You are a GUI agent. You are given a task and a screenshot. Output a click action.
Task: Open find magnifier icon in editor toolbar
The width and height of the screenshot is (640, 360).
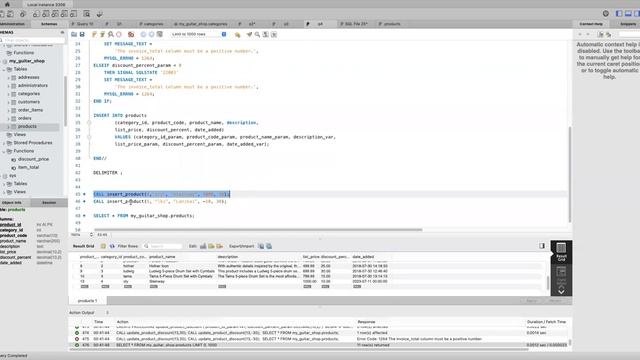[258, 35]
